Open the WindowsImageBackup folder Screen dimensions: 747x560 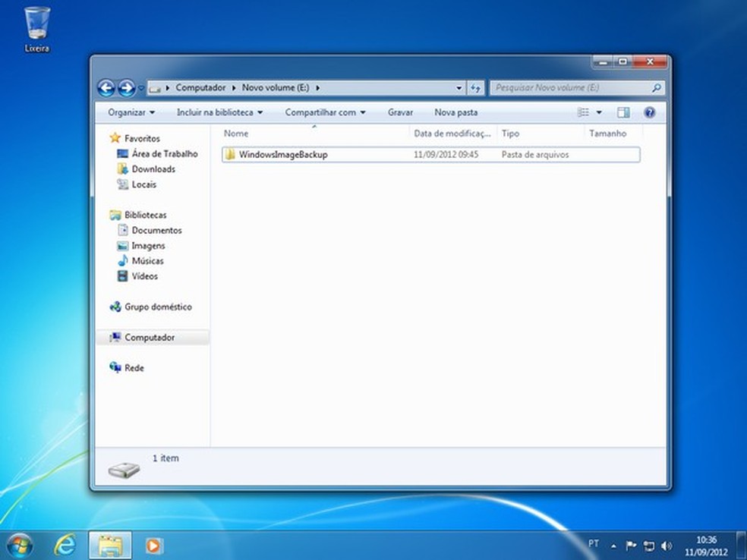[x=282, y=155]
